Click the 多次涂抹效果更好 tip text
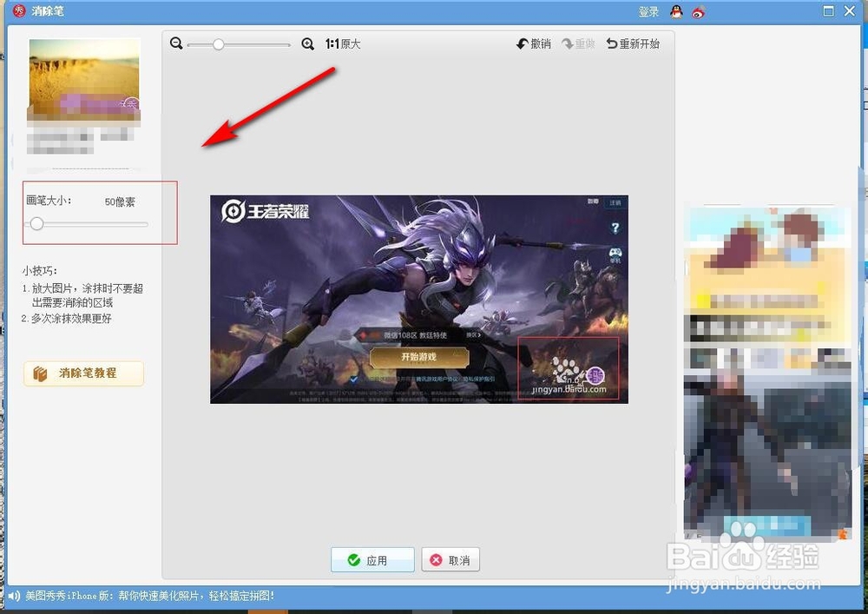The height and width of the screenshot is (614, 868). point(71,319)
